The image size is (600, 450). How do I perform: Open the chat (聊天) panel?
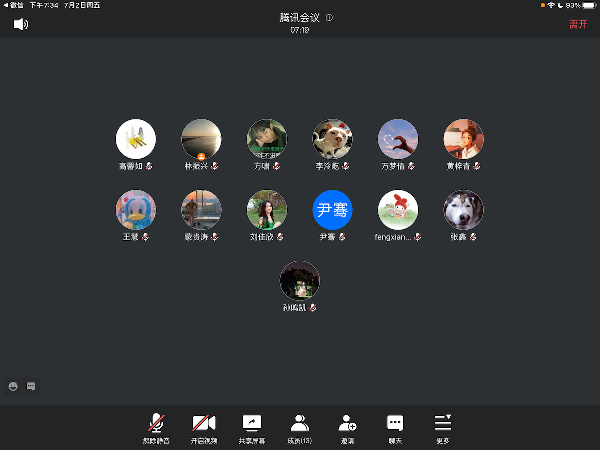[x=395, y=427]
